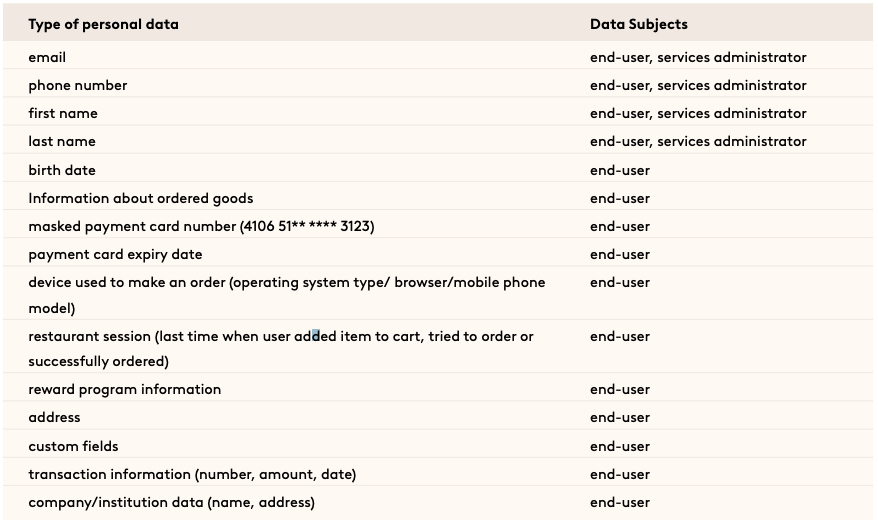The width and height of the screenshot is (878, 524).
Task: Click on the 'last name' entry
Action: tap(62, 141)
